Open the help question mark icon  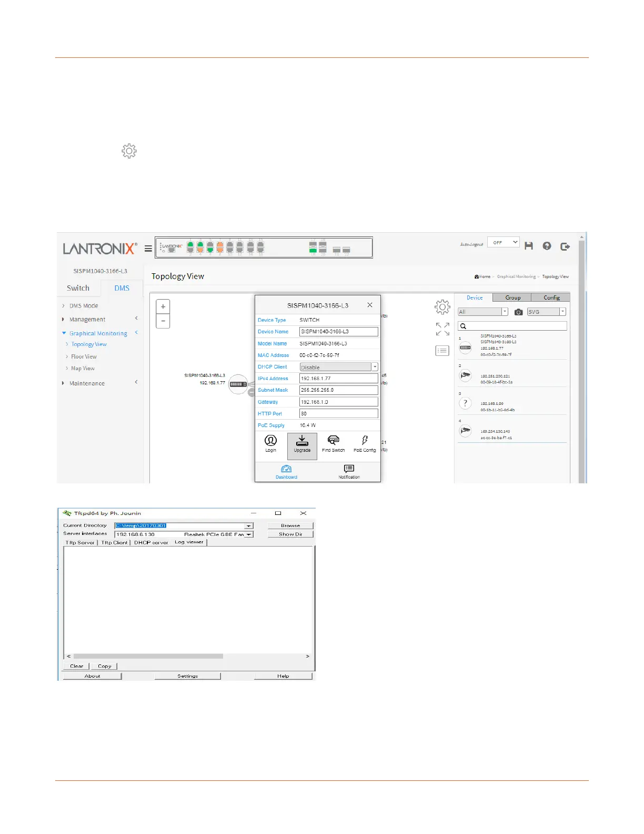547,246
